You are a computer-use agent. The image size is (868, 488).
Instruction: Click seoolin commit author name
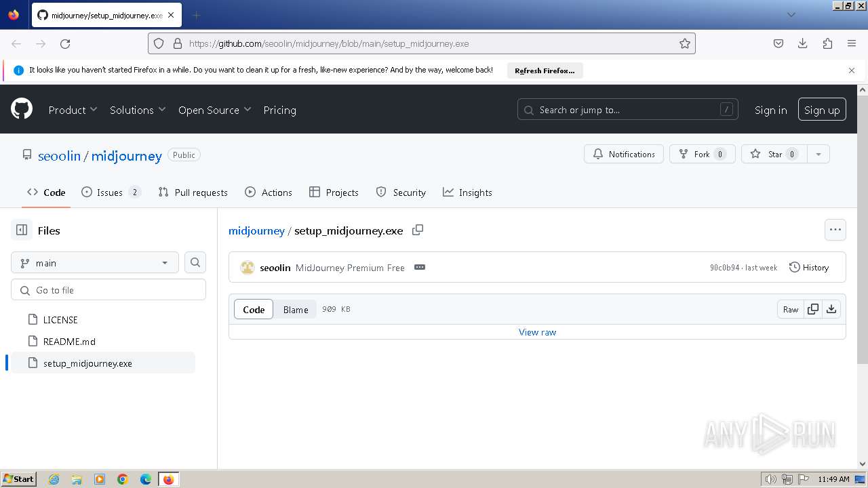[x=275, y=268]
